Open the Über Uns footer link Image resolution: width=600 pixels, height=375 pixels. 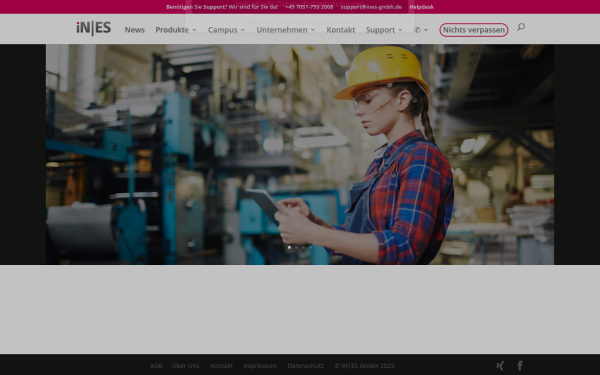(x=185, y=366)
